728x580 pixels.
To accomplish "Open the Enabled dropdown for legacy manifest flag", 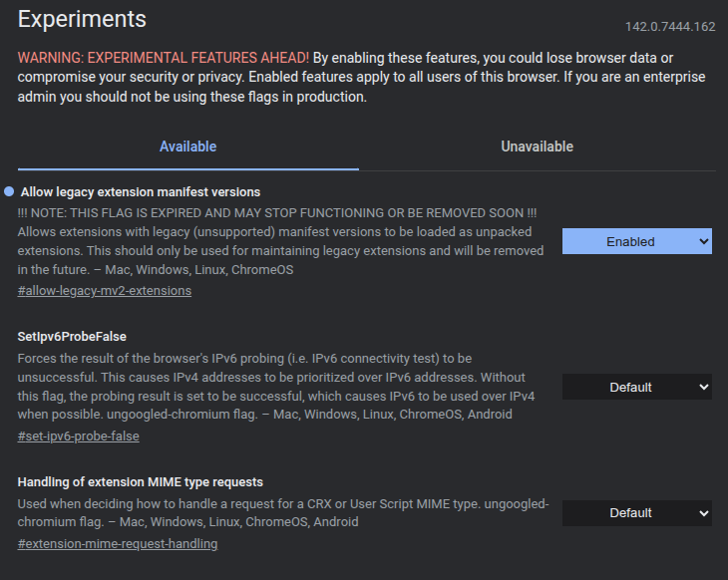I will pos(636,241).
